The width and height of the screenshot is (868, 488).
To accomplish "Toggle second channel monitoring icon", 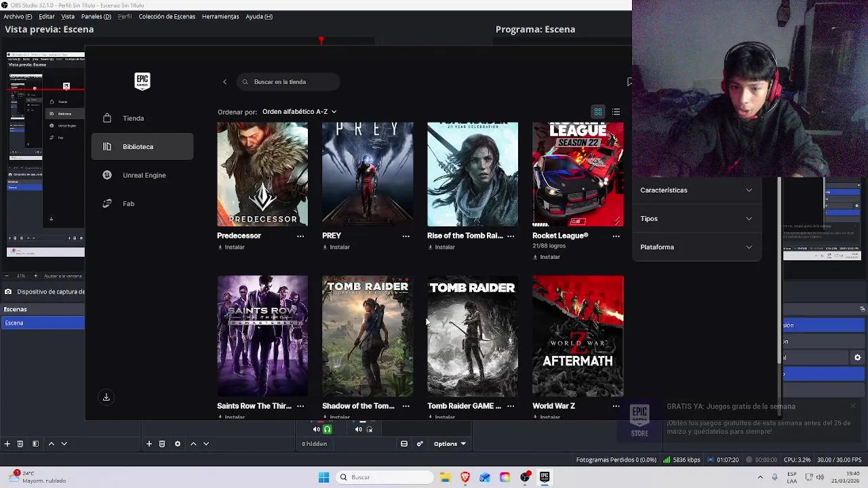I will pyautogui.click(x=370, y=429).
